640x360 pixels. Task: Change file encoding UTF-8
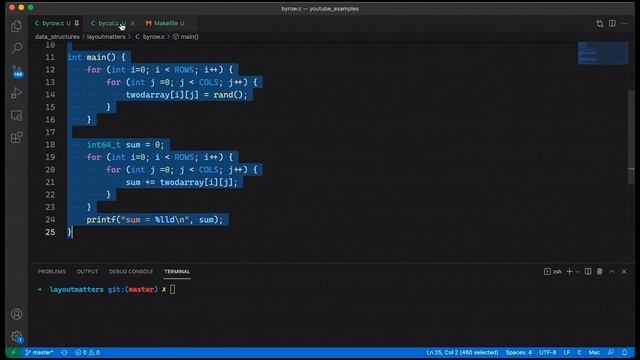click(x=548, y=352)
